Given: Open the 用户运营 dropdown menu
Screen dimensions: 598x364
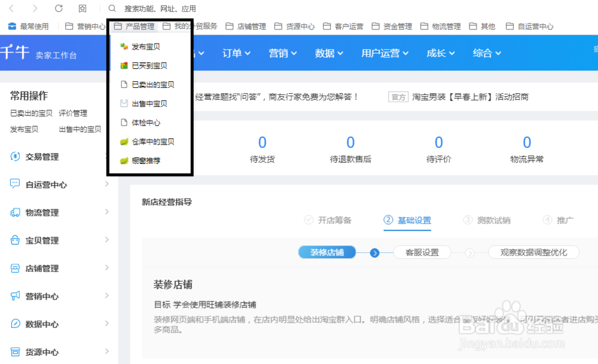Looking at the screenshot, I should [x=384, y=53].
